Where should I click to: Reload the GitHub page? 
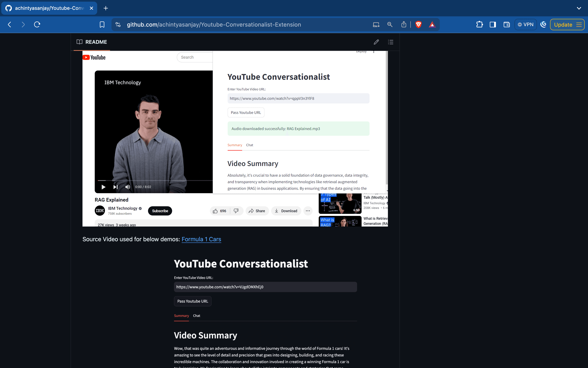click(x=37, y=25)
